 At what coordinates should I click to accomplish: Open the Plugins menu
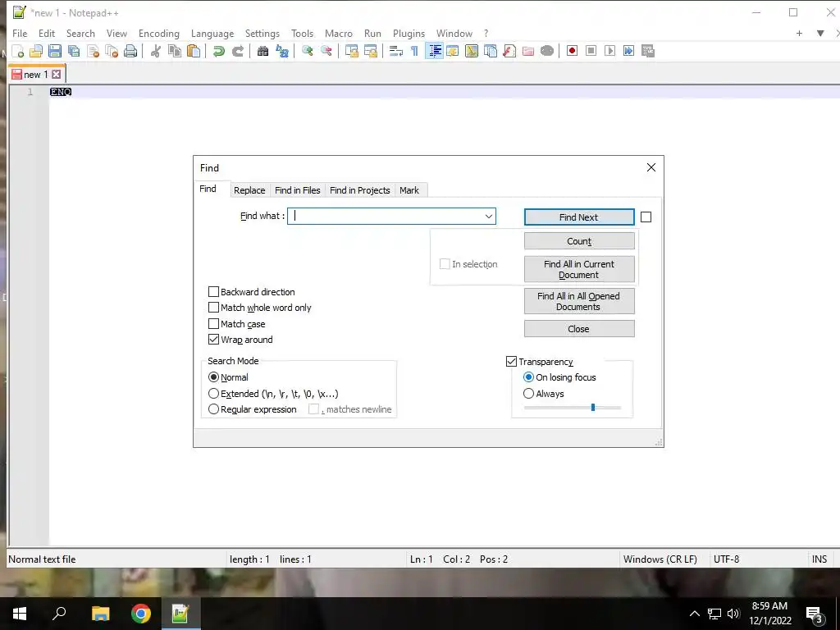(409, 33)
